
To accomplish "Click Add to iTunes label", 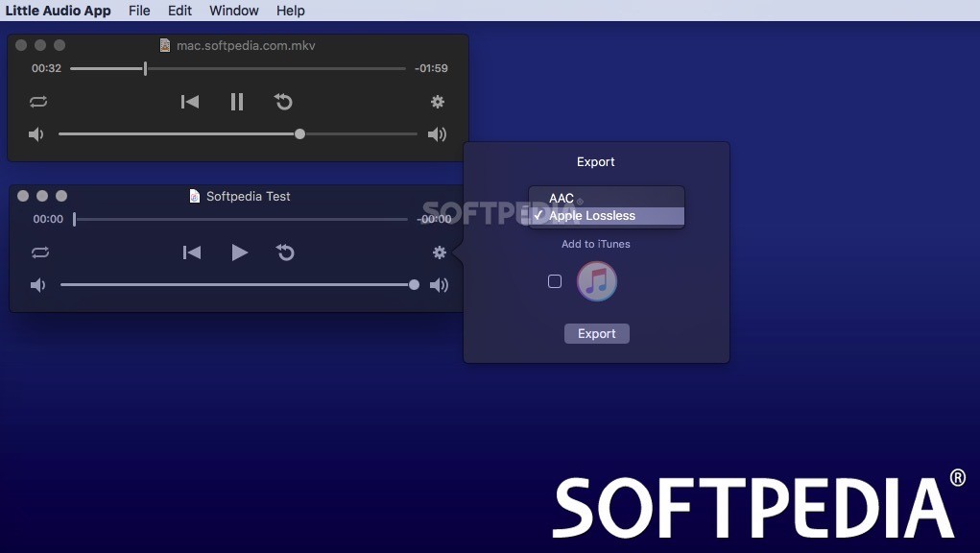I will point(596,244).
